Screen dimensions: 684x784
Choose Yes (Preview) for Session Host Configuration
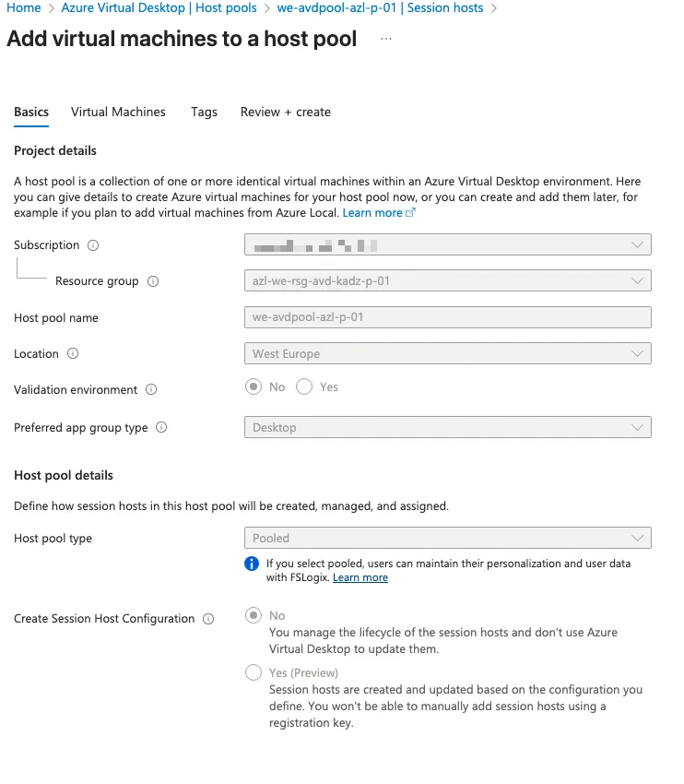coord(254,672)
